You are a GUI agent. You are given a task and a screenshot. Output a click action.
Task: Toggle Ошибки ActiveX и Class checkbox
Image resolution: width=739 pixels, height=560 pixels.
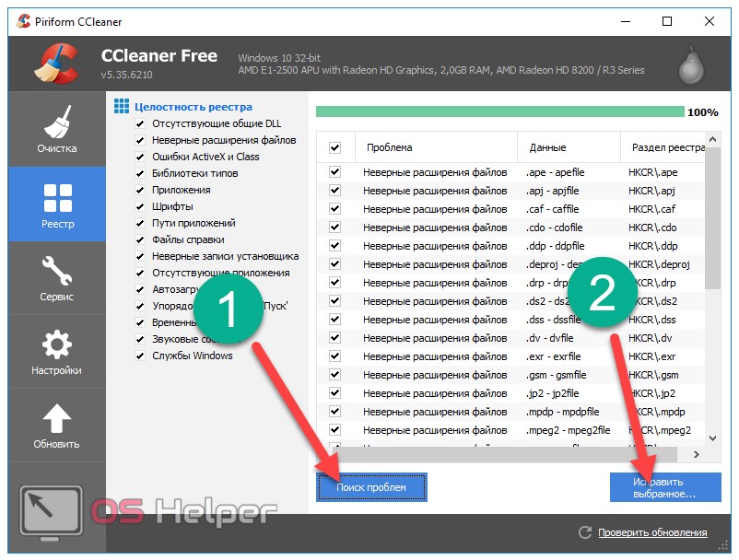coord(140,157)
